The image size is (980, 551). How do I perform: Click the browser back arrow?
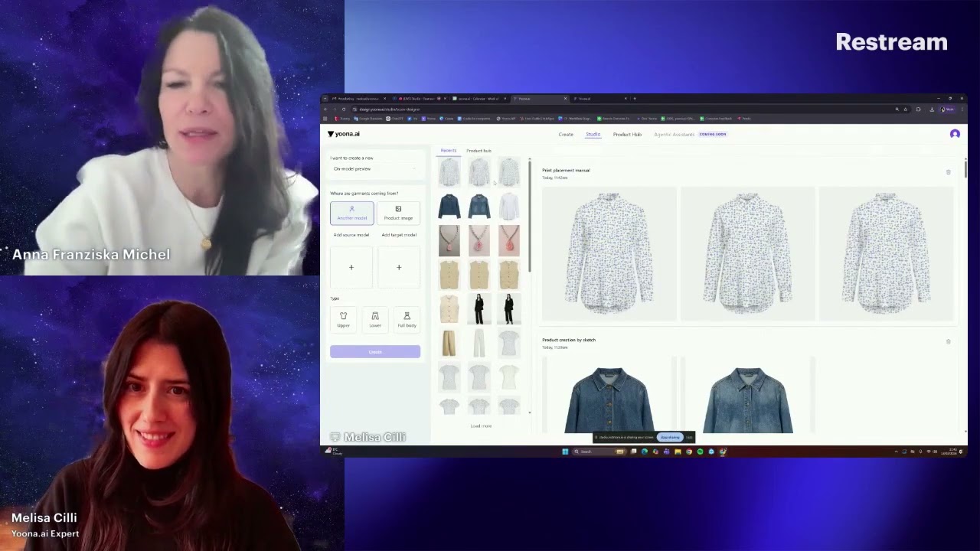coord(325,109)
